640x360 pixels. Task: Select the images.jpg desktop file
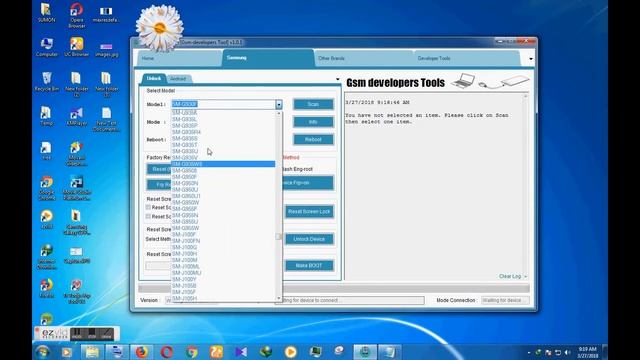[106, 49]
